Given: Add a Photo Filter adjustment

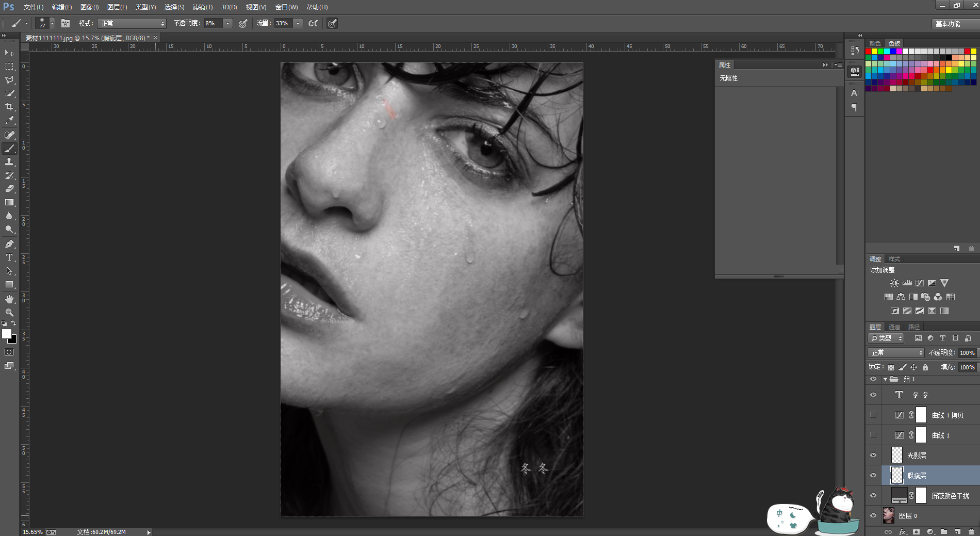Looking at the screenshot, I should 926,297.
